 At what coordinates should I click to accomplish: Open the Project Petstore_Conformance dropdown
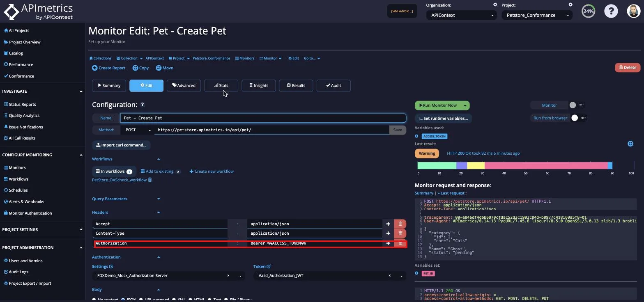[x=537, y=15]
